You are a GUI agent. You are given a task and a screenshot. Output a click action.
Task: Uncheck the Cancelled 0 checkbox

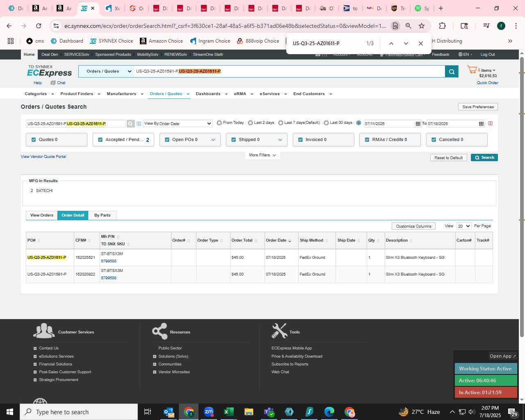pos(434,139)
